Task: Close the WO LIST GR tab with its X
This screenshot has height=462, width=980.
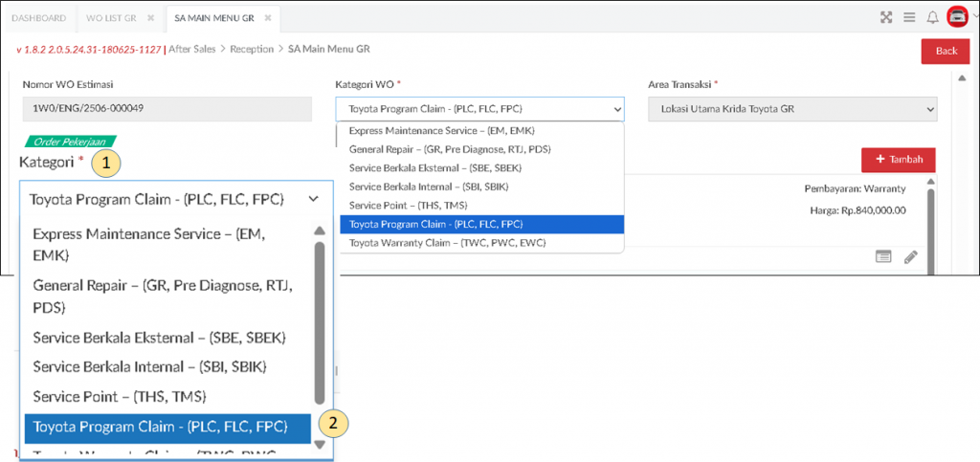Action: (150, 18)
